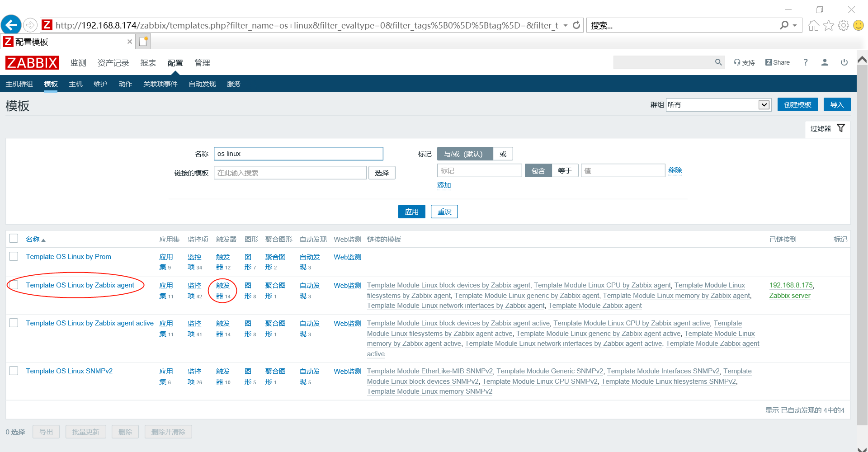Close the 配置模板 browser tab

pos(130,42)
